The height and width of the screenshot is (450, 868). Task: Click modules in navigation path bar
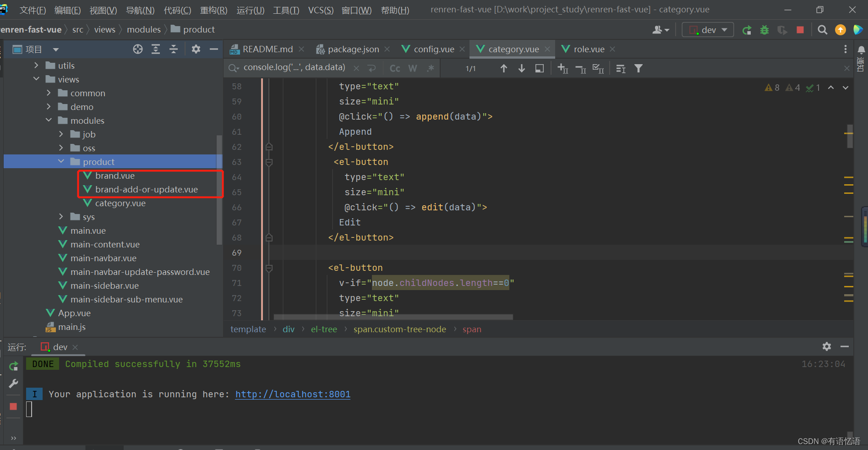[144, 29]
